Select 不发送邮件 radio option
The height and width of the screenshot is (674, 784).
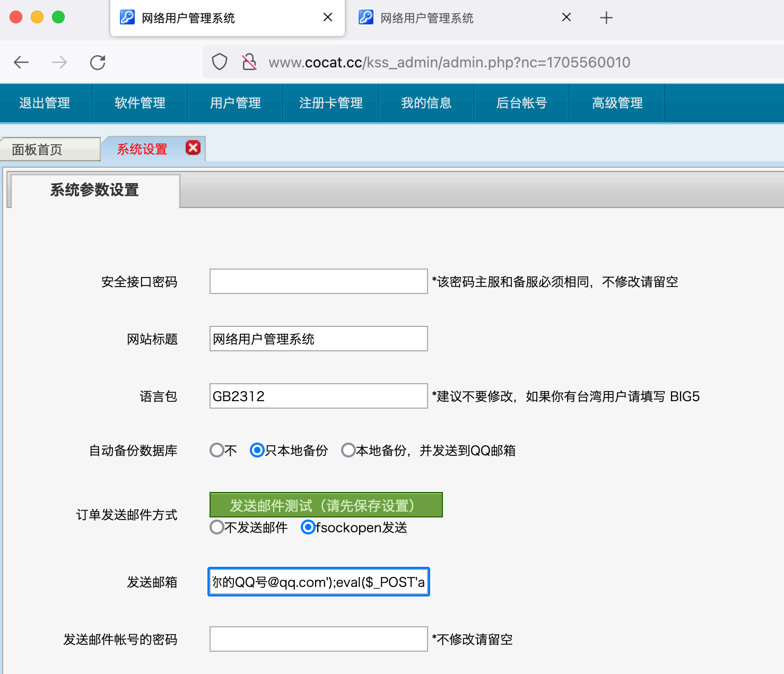click(216, 528)
